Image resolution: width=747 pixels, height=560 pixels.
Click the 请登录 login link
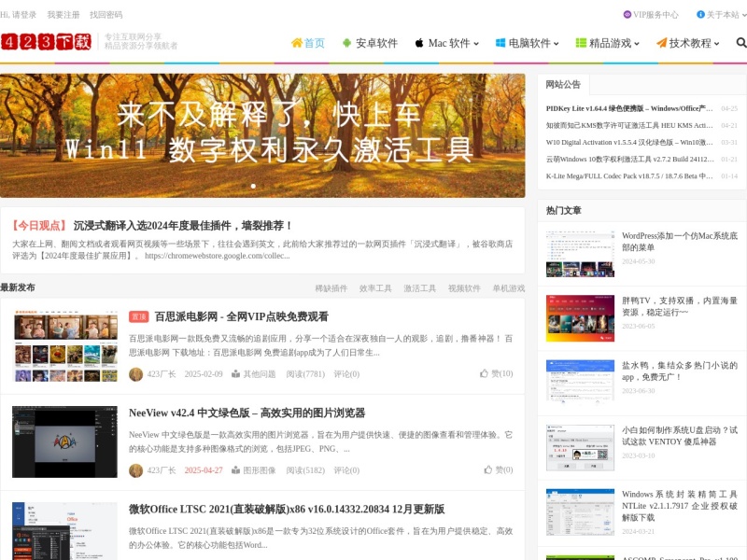[24, 15]
